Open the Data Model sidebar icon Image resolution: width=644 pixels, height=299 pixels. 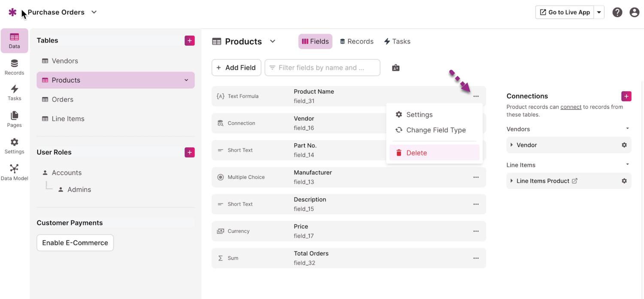[14, 172]
